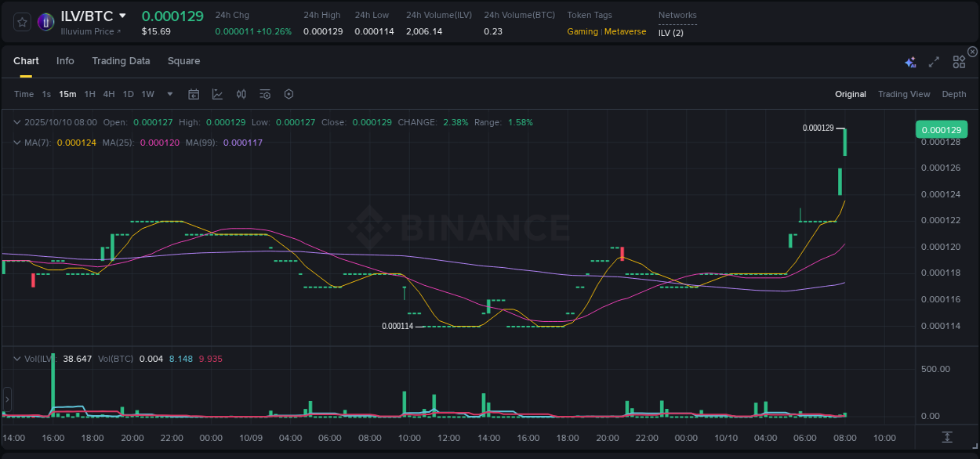Open the Info tab
Screen dimensions: 980x459
pyautogui.click(x=65, y=60)
